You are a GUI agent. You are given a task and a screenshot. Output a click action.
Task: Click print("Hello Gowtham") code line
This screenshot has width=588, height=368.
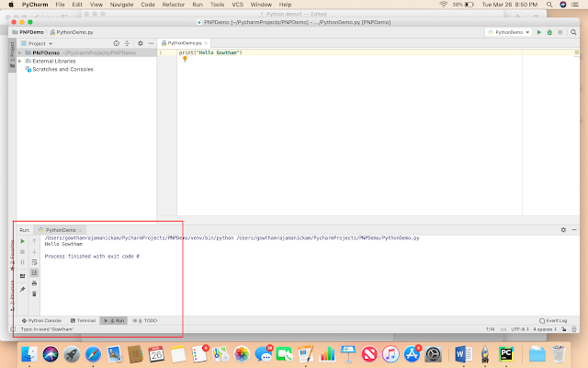click(x=210, y=52)
